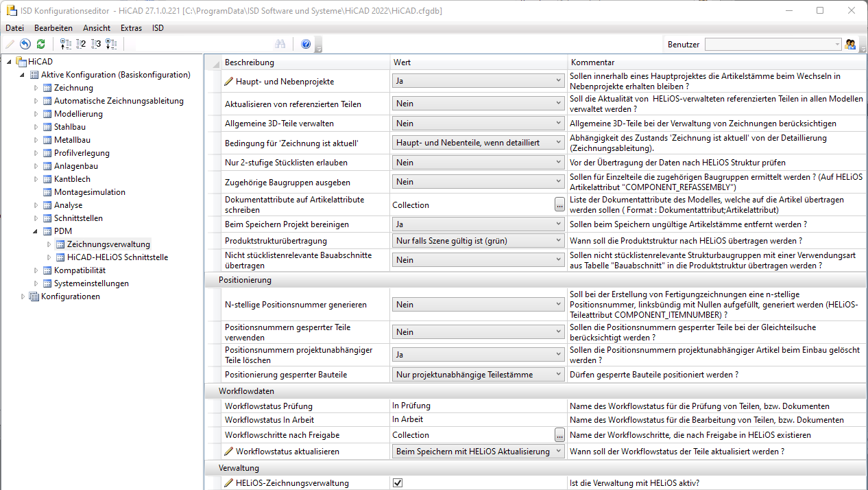Click the ISD Konfigurationseditor title bar icon
Viewport: 868px width, 490px height.
[x=10, y=10]
